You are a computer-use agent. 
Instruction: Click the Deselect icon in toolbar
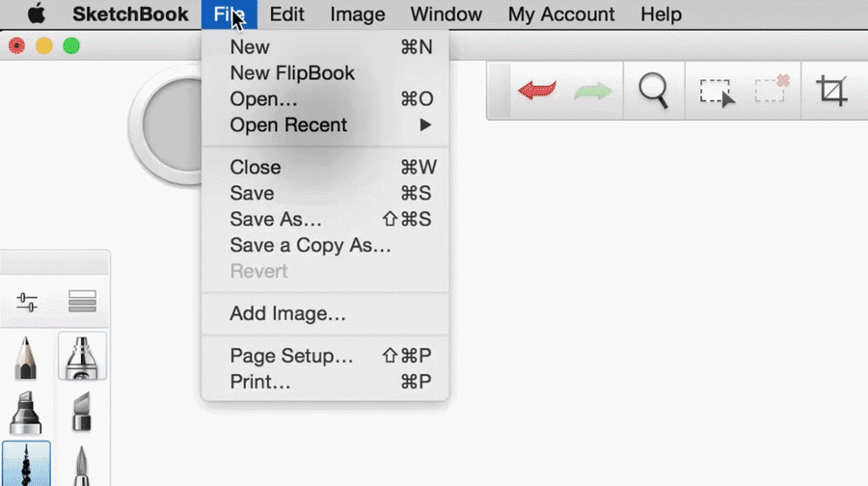click(772, 90)
